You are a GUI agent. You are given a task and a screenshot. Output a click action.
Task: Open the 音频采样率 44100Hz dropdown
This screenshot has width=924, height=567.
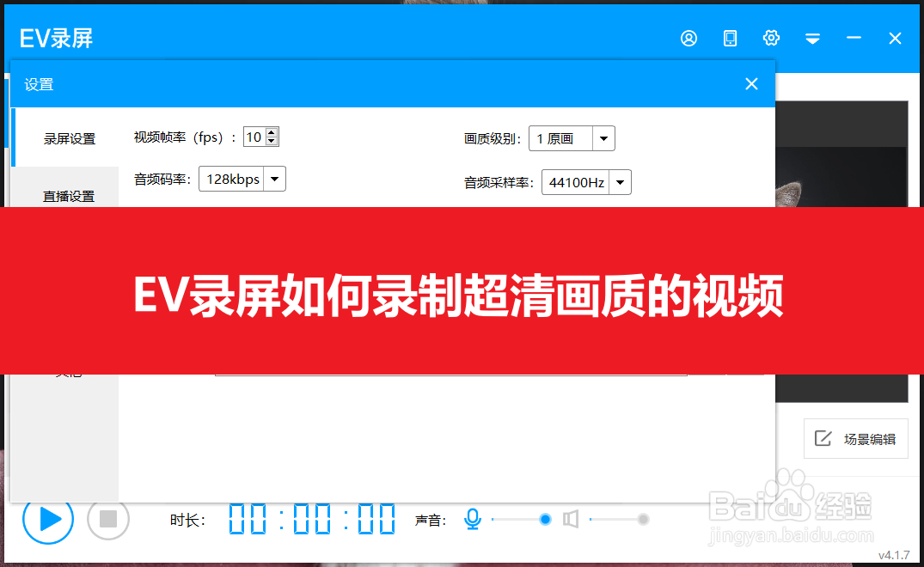586,182
